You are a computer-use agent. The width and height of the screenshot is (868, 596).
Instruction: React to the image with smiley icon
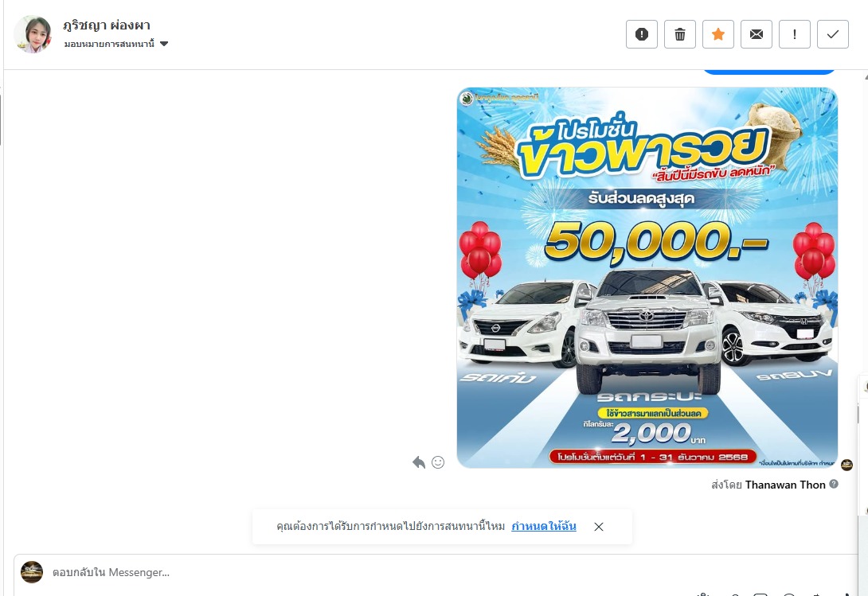[x=438, y=462]
